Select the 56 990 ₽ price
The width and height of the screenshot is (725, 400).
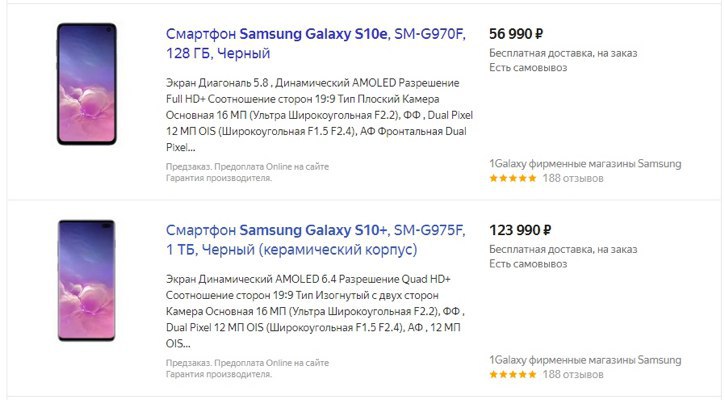pos(516,34)
